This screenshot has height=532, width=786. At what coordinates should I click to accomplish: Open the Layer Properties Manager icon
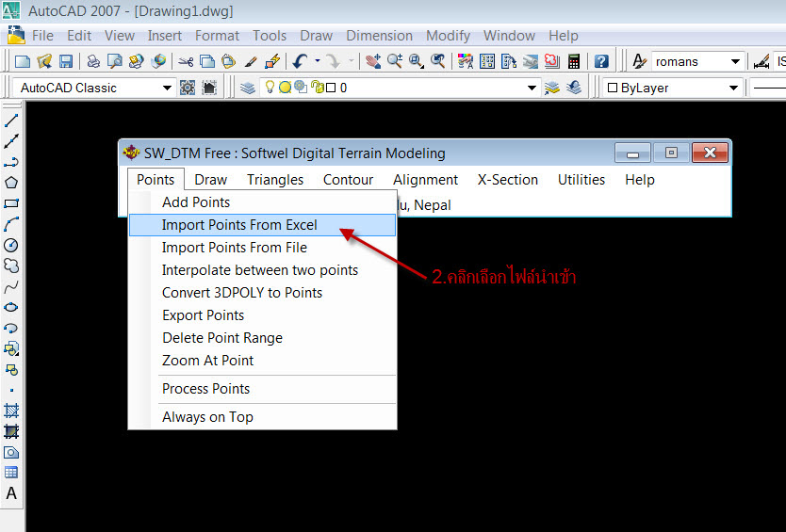248,88
